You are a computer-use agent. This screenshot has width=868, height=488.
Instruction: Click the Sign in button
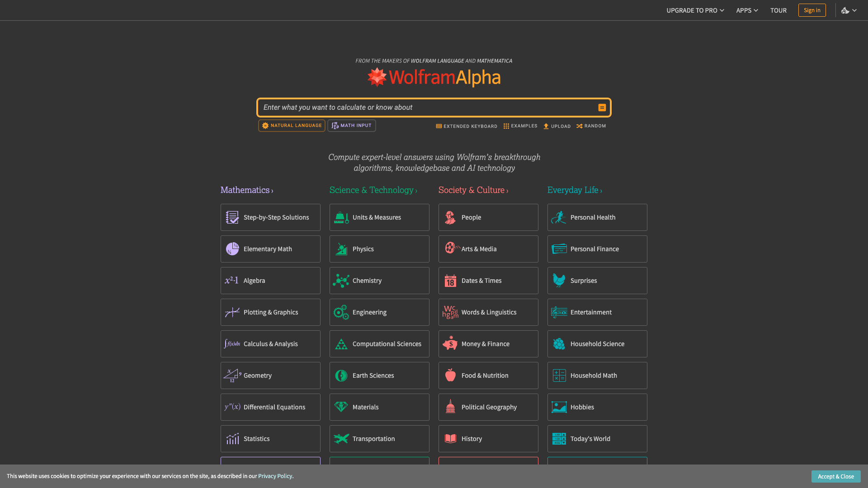pyautogui.click(x=812, y=10)
